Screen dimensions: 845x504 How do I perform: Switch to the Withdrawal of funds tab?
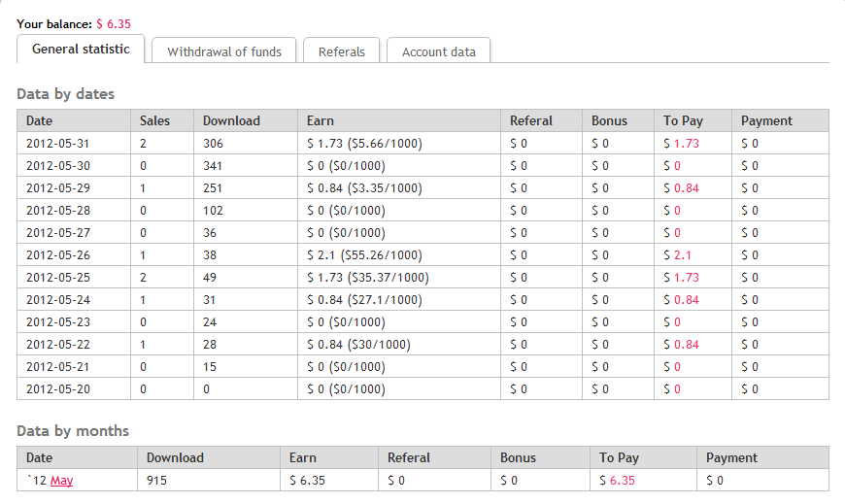coord(224,51)
